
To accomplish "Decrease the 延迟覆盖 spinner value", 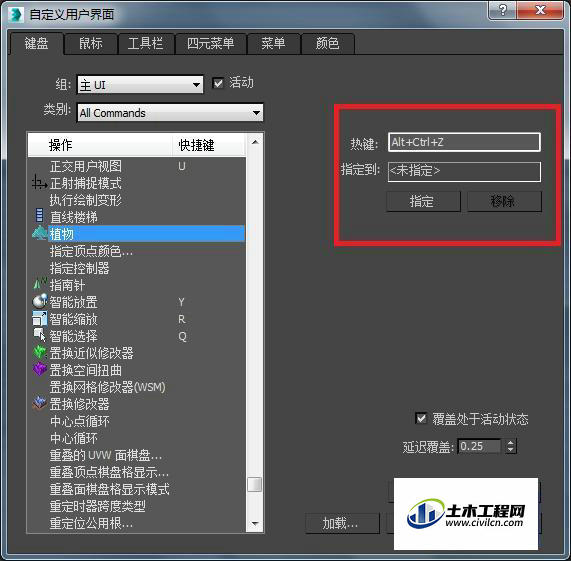I will [x=511, y=450].
